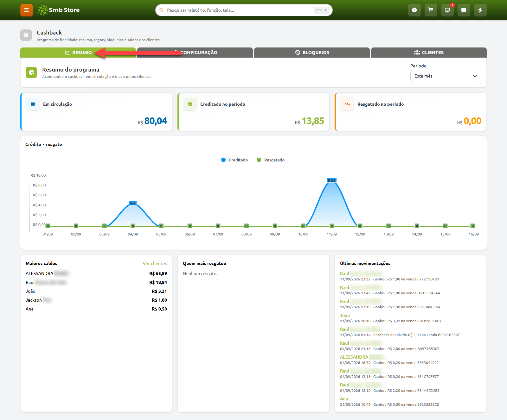This screenshot has height=420, width=507.
Task: Open the monitor notifications icon
Action: click(447, 10)
